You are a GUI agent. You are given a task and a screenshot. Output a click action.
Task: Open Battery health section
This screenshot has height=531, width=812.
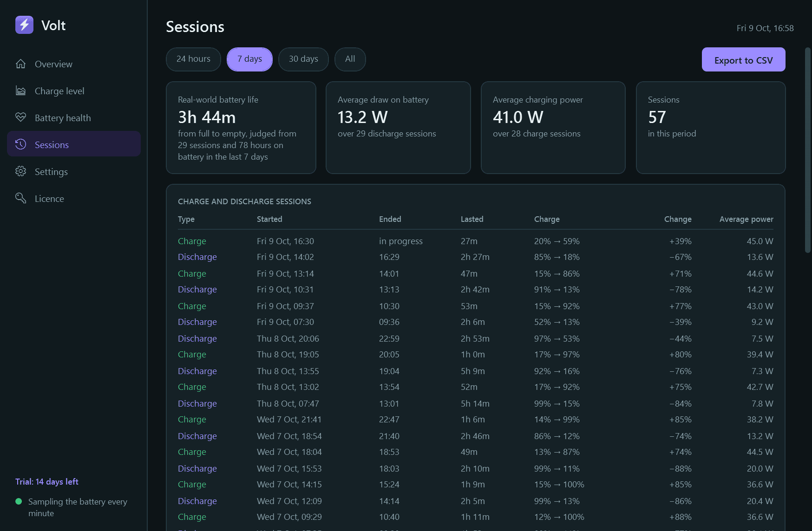click(74, 118)
